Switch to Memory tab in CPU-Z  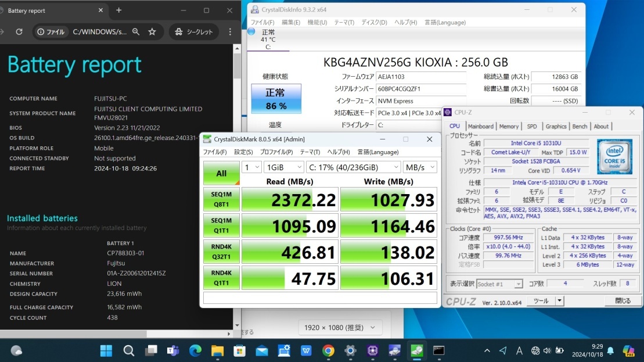point(509,126)
